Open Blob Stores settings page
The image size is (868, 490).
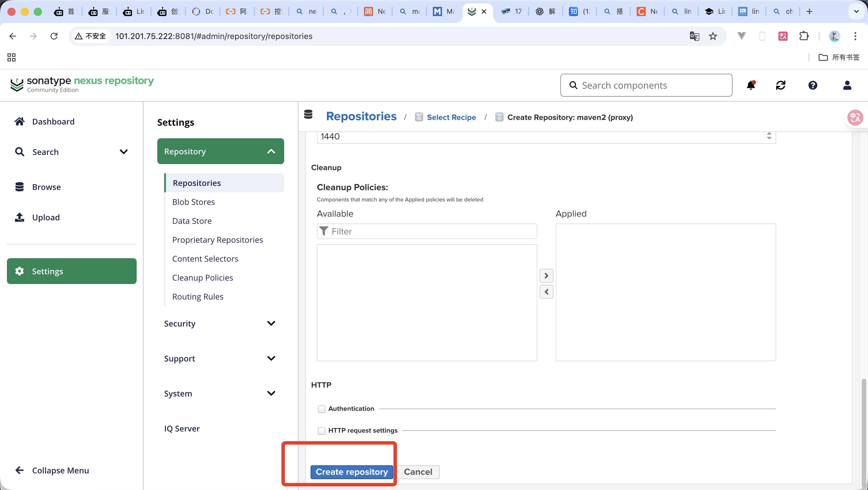point(193,202)
